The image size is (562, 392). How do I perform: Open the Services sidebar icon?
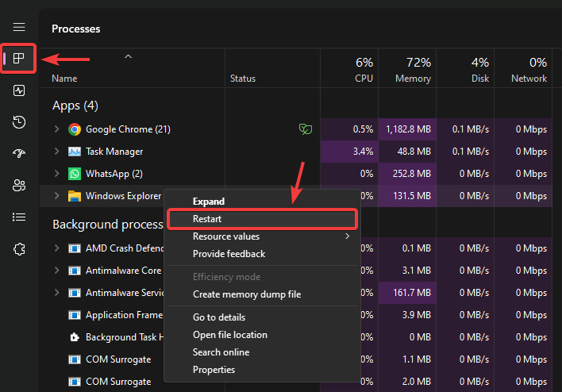click(19, 248)
